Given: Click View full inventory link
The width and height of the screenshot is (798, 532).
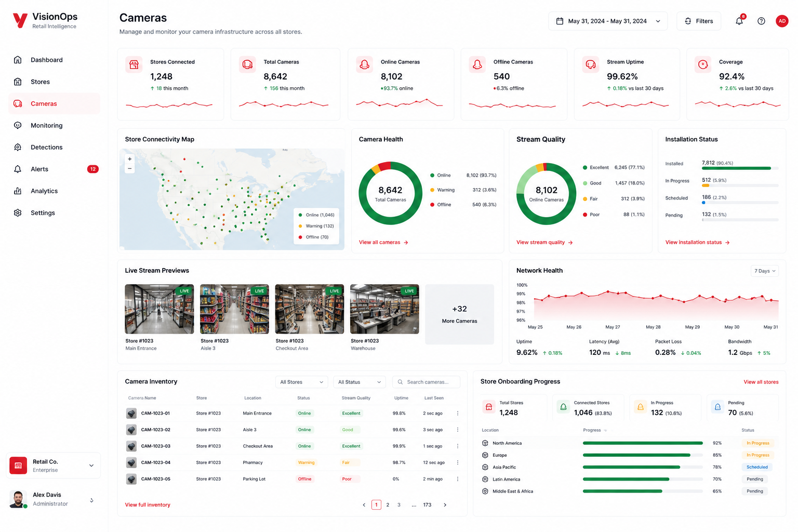Looking at the screenshot, I should [x=148, y=505].
